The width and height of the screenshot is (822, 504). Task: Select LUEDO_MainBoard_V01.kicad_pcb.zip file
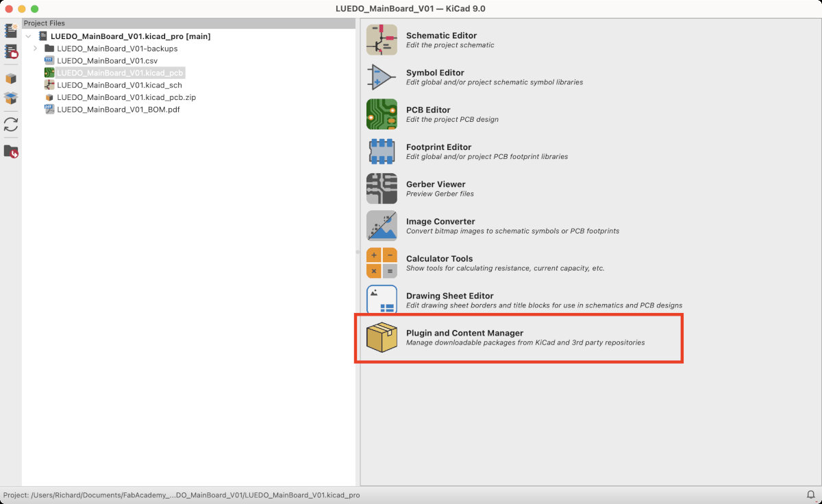(x=126, y=97)
